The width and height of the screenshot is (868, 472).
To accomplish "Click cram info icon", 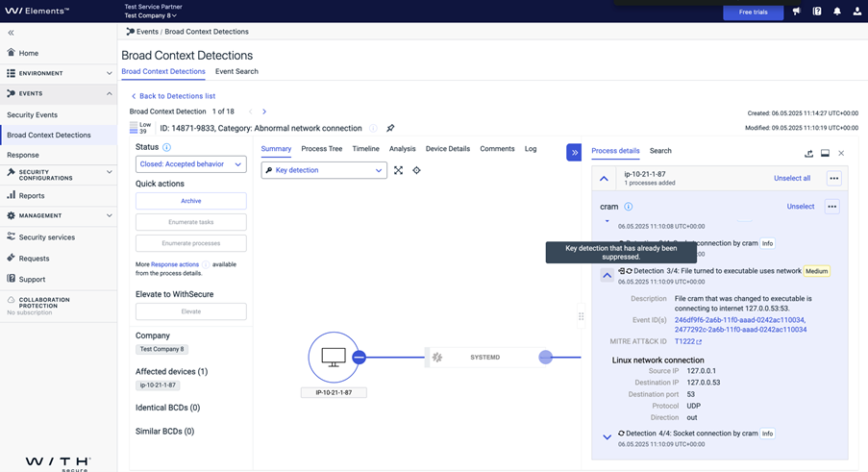I will click(x=629, y=207).
